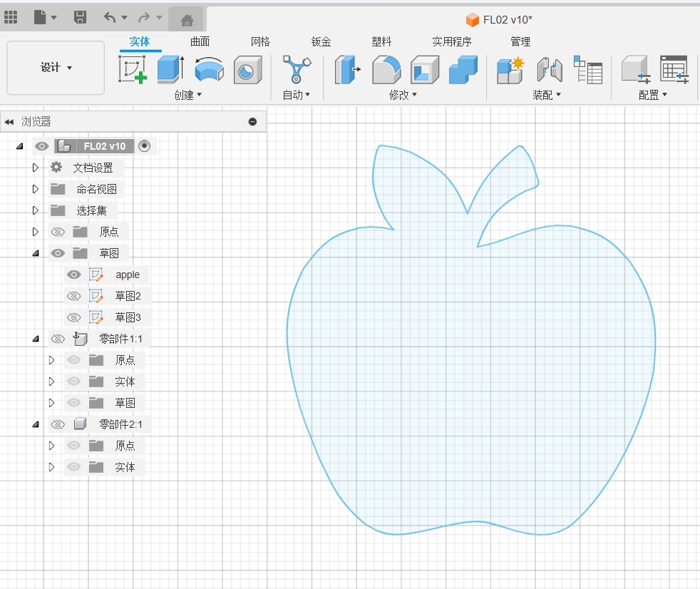Switch to the 网格 tab

pyautogui.click(x=260, y=41)
